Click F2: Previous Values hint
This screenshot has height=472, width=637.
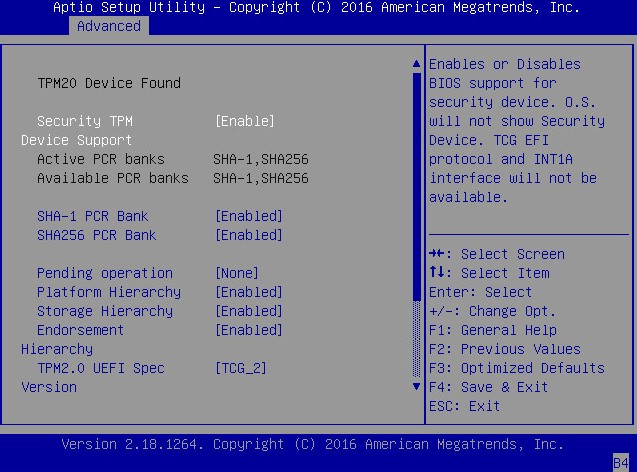tap(505, 349)
